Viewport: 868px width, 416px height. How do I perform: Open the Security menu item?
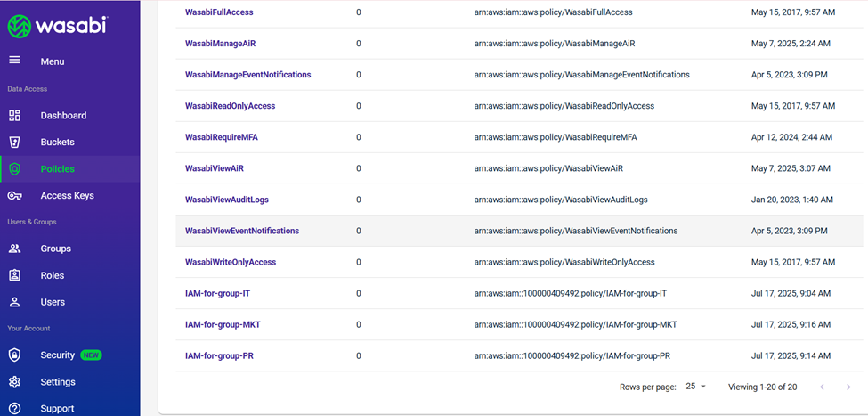point(57,355)
